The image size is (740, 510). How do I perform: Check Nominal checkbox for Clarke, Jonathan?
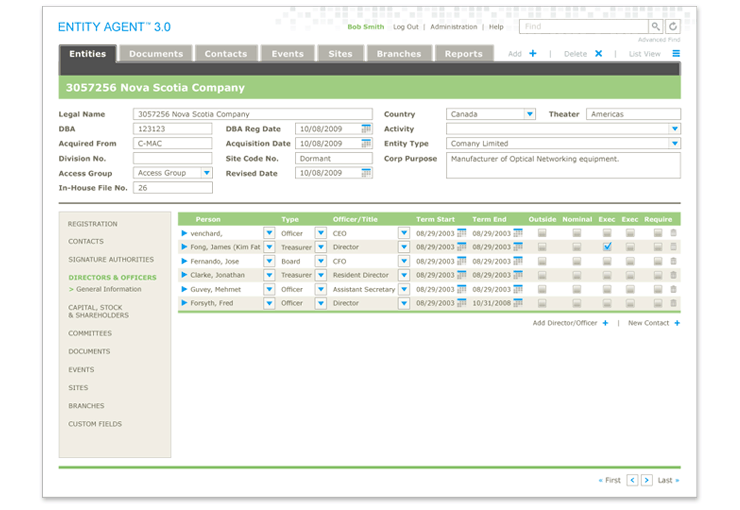[x=577, y=275]
